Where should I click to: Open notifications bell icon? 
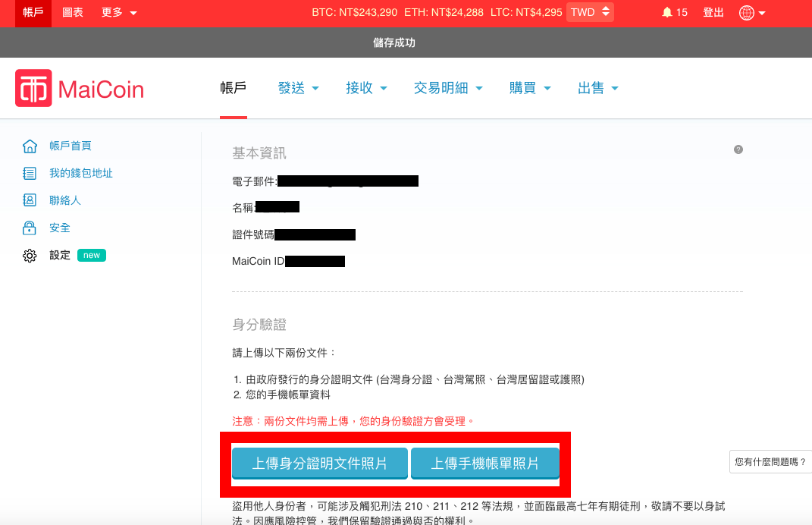coord(667,12)
